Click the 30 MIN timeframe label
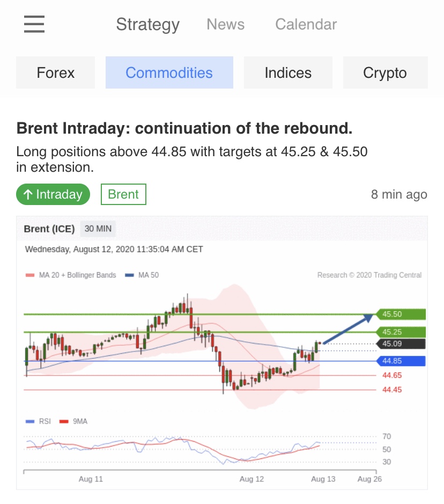This screenshot has width=444, height=504. (x=98, y=229)
